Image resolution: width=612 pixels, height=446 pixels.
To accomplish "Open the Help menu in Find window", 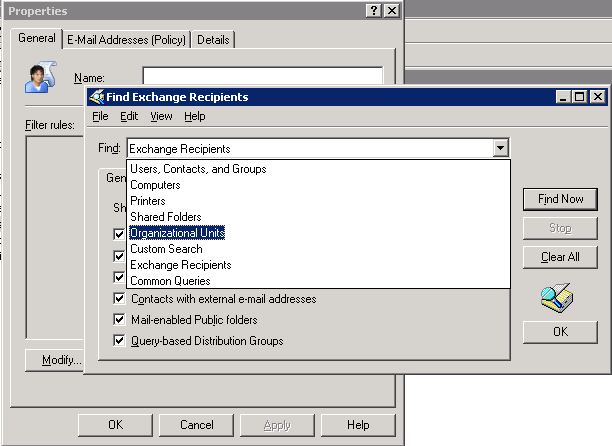I will click(x=195, y=116).
